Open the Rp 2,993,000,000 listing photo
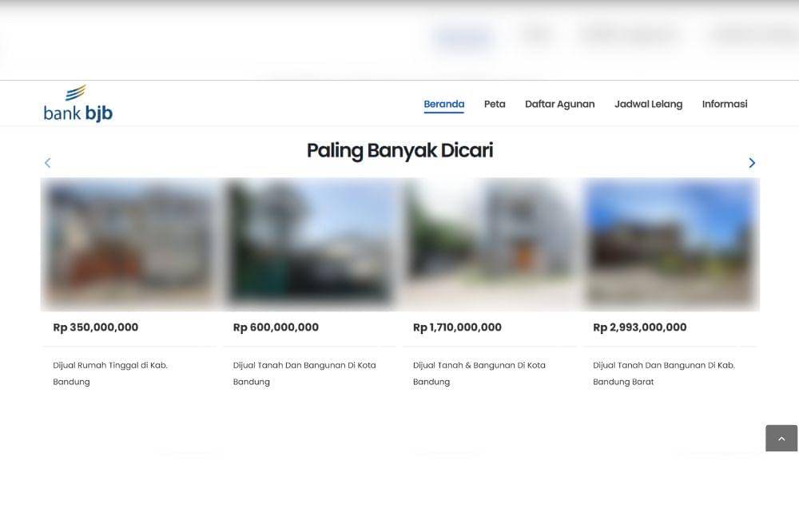 point(670,244)
